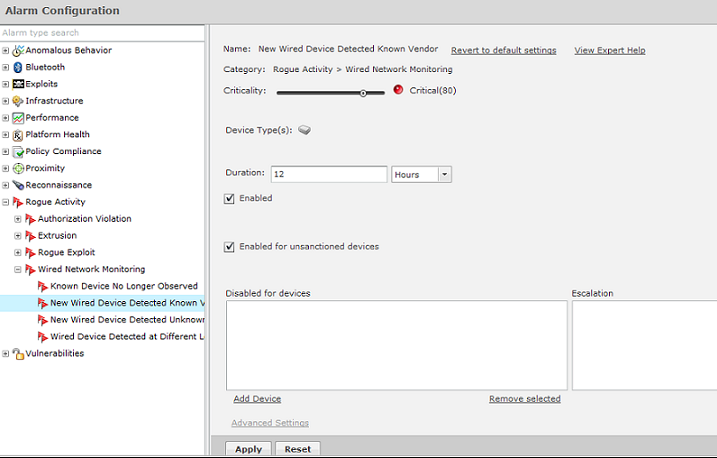Click the Duration value input field
The width and height of the screenshot is (717, 458).
(x=329, y=174)
